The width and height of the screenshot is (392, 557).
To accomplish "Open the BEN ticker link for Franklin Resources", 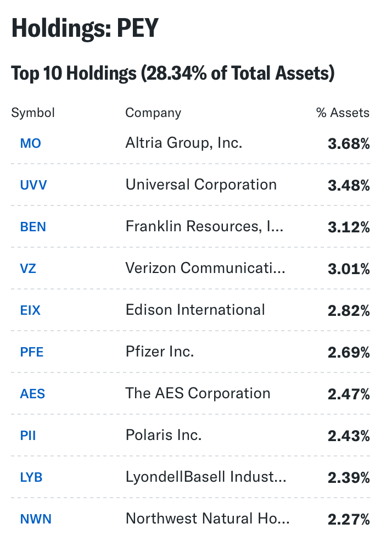I will pyautogui.click(x=33, y=227).
